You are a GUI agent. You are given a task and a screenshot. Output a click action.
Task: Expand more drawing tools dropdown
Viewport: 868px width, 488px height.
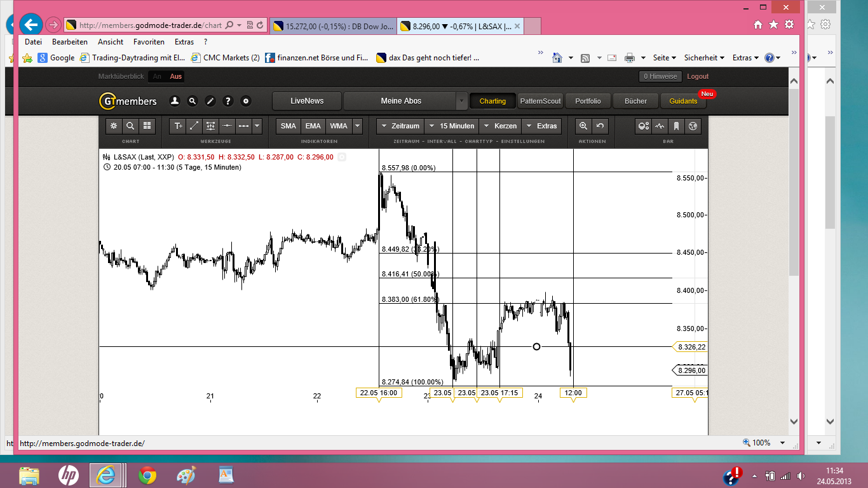257,126
